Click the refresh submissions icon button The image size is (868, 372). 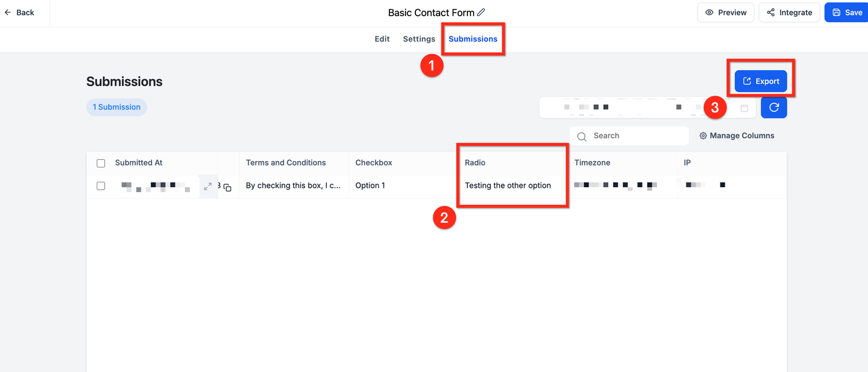(x=774, y=107)
